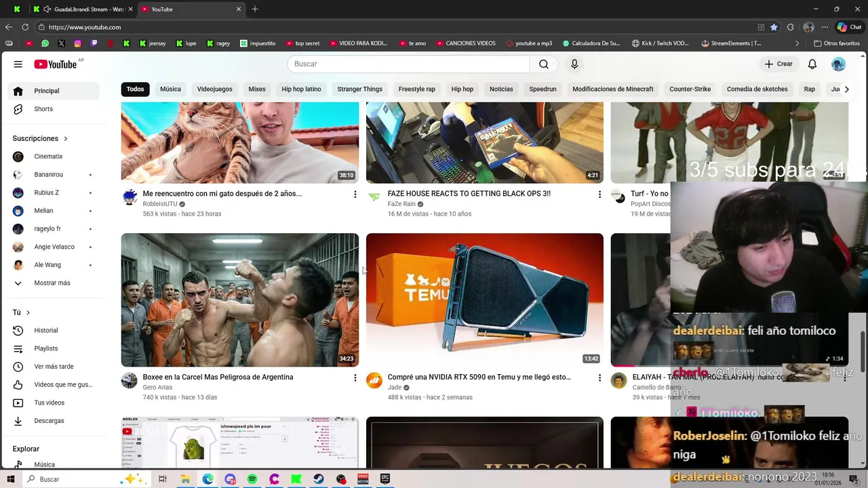This screenshot has height=488, width=868.
Task: Go to Principal in sidebar
Action: point(54,91)
